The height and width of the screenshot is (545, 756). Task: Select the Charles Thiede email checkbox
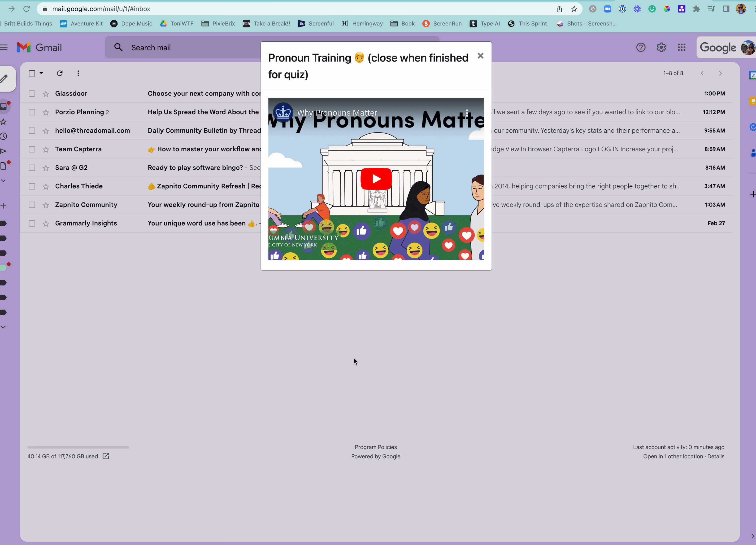pyautogui.click(x=32, y=186)
